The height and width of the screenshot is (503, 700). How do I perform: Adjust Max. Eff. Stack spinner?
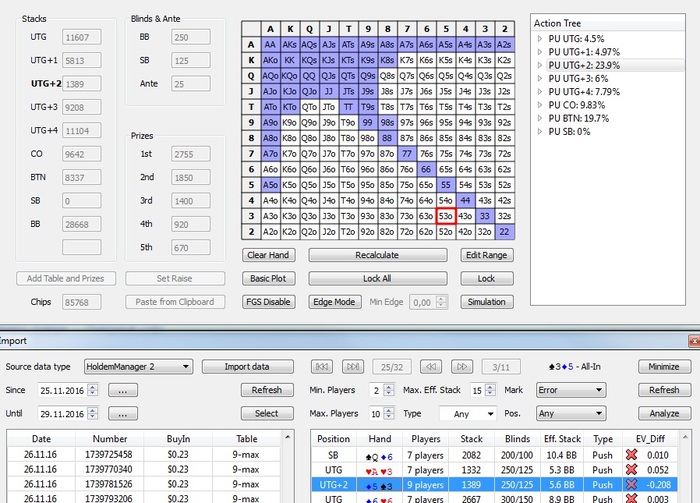(490, 390)
